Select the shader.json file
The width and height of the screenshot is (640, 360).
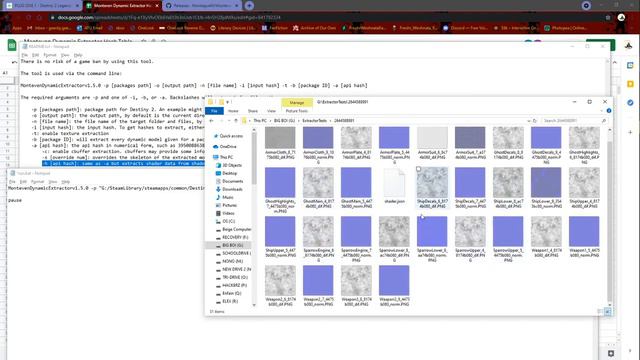coord(394,187)
